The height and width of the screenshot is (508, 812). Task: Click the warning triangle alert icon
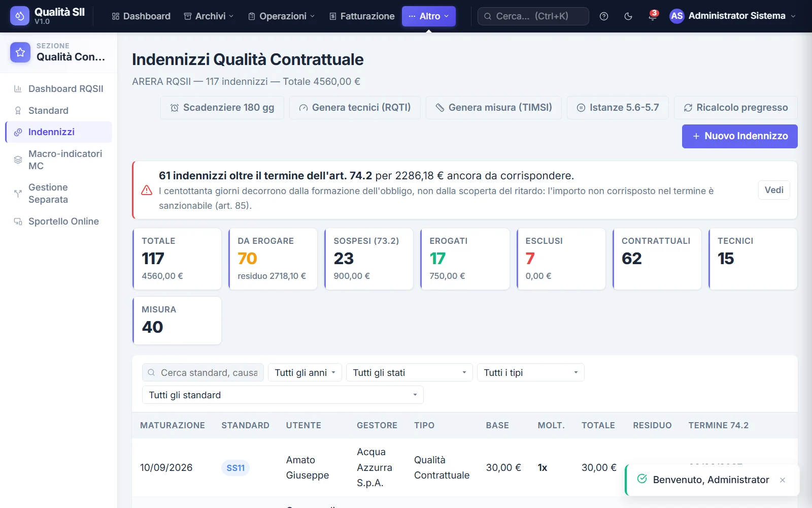147,190
